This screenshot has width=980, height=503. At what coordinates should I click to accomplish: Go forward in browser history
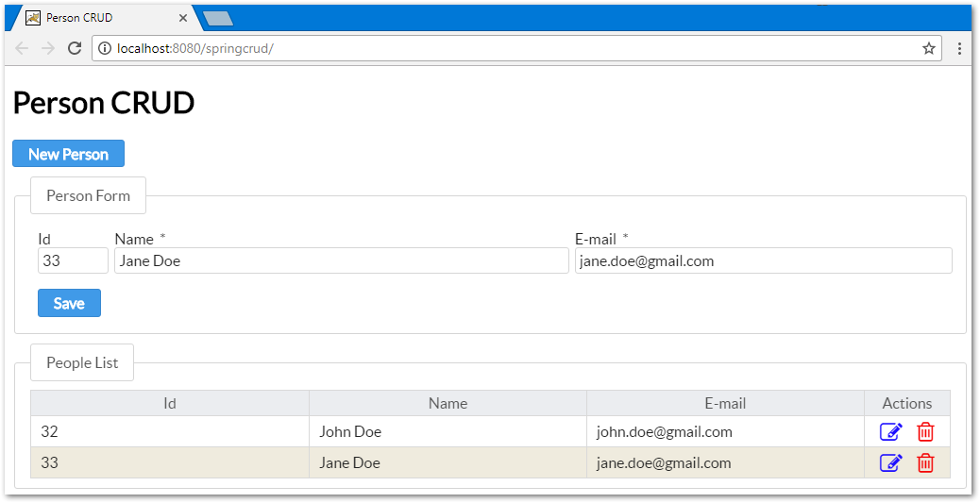coord(48,48)
